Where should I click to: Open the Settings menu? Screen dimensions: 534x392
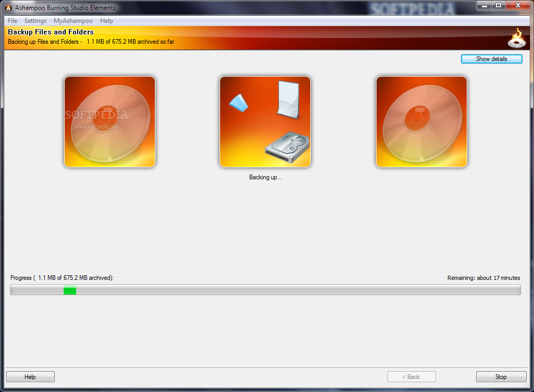[35, 21]
